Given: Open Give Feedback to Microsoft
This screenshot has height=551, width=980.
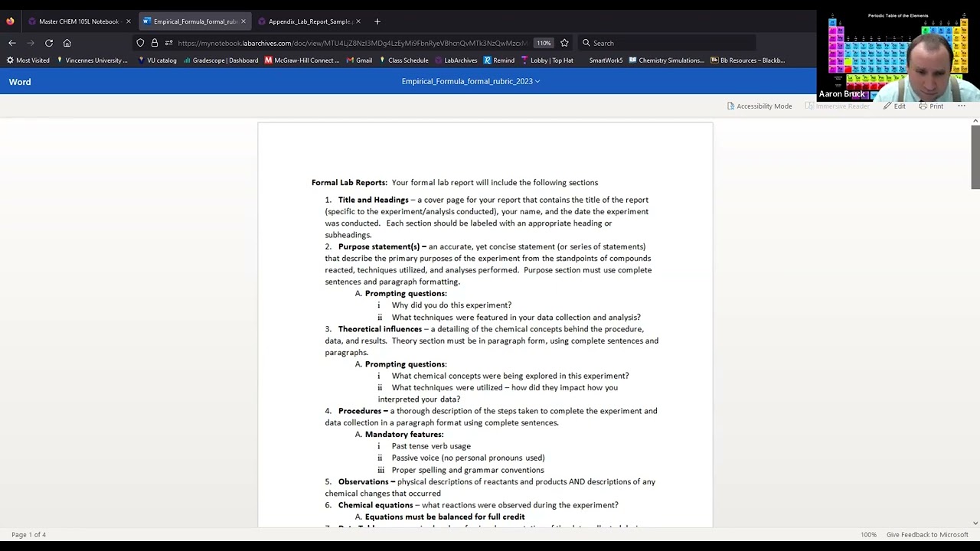Looking at the screenshot, I should tap(927, 535).
